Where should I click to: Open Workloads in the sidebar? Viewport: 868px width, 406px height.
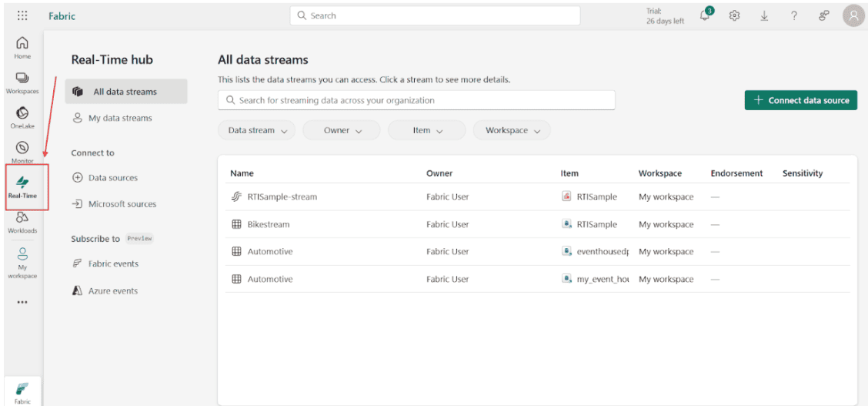point(22,222)
